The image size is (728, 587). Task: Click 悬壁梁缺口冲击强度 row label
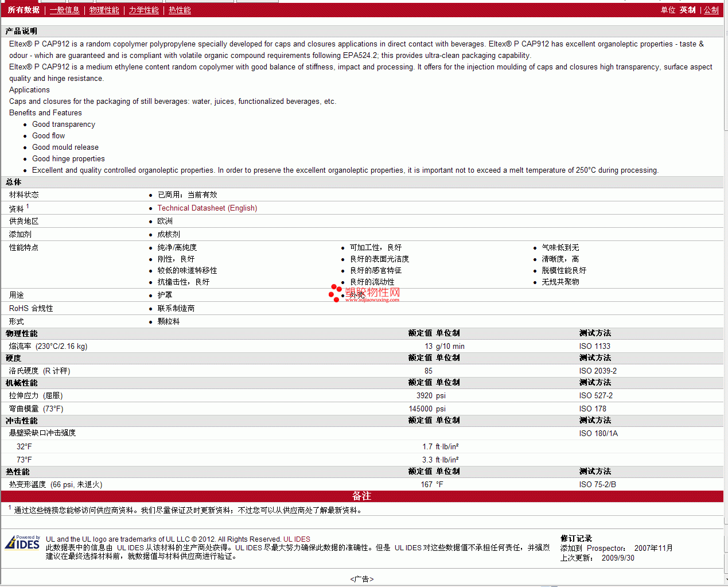pyautogui.click(x=42, y=433)
